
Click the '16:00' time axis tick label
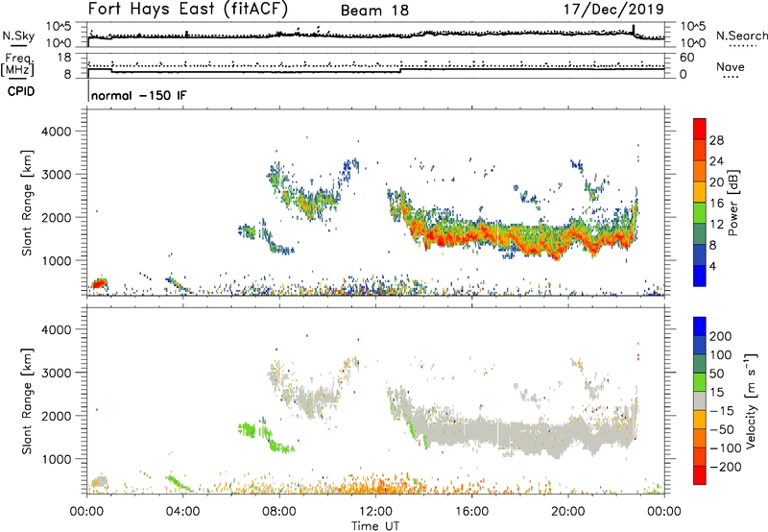[x=472, y=512]
